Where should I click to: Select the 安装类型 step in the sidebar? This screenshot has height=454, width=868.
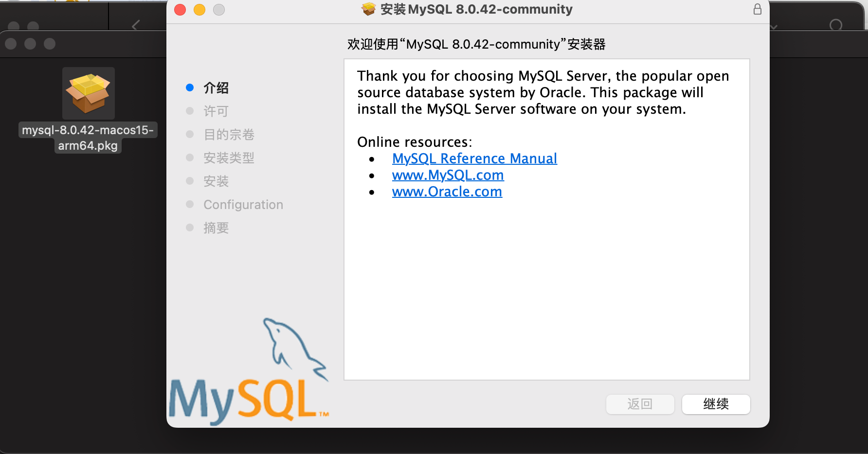(229, 158)
